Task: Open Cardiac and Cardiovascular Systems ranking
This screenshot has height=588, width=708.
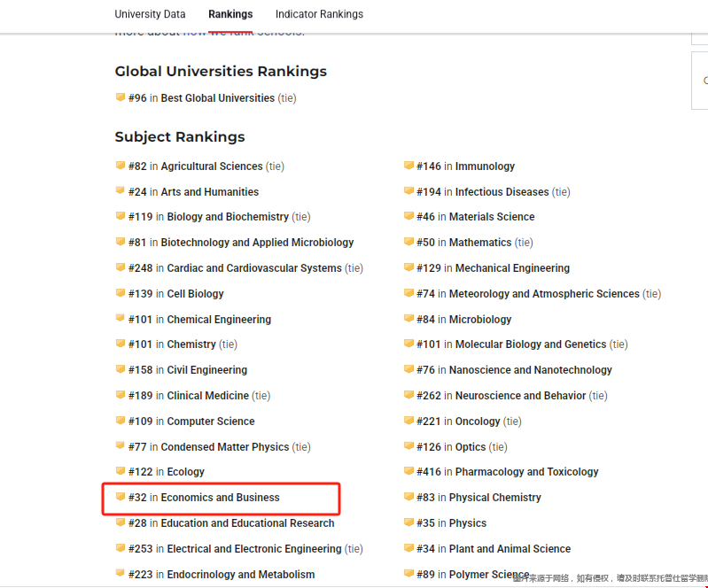Action: pos(254,268)
